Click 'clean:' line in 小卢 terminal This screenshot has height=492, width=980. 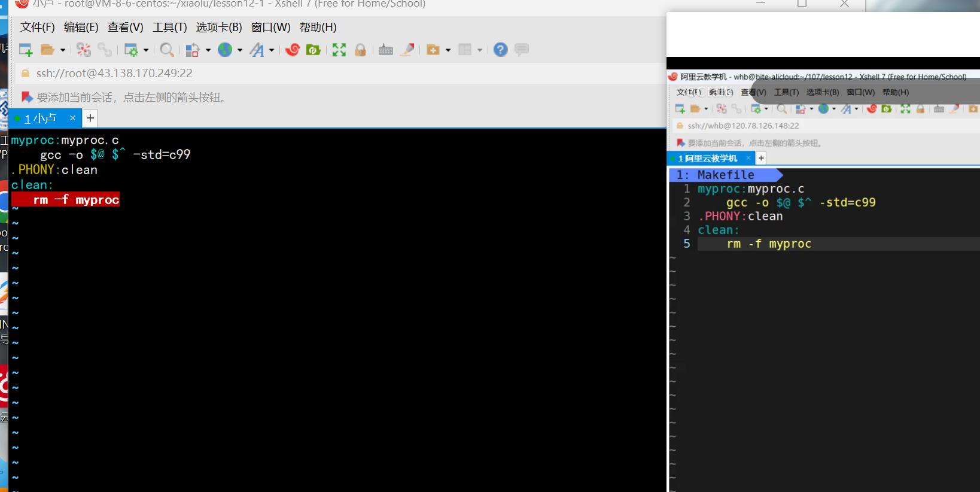click(x=32, y=185)
